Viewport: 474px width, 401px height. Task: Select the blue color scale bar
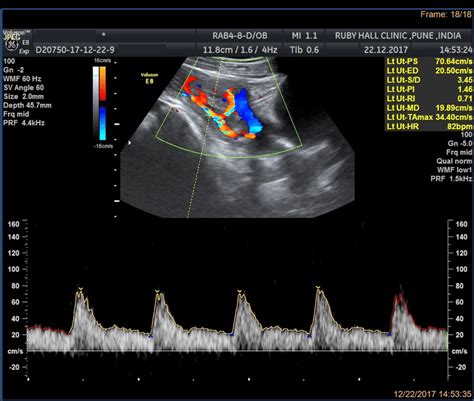pyautogui.click(x=103, y=123)
